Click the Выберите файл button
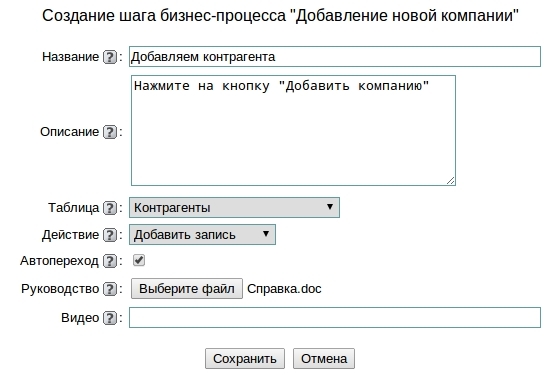 pyautogui.click(x=187, y=289)
